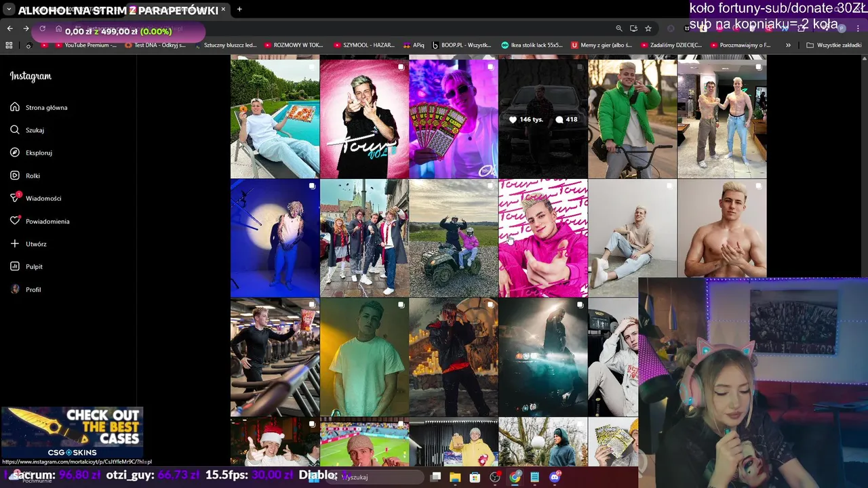The image size is (868, 488).
Task: Click the Chrome icon on the taskbar
Action: click(x=515, y=477)
